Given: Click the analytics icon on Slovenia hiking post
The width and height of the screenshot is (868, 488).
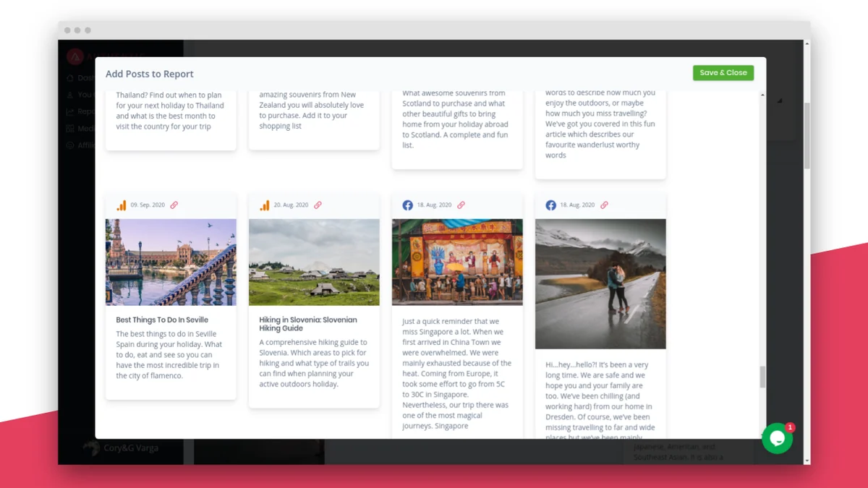Looking at the screenshot, I should 265,205.
